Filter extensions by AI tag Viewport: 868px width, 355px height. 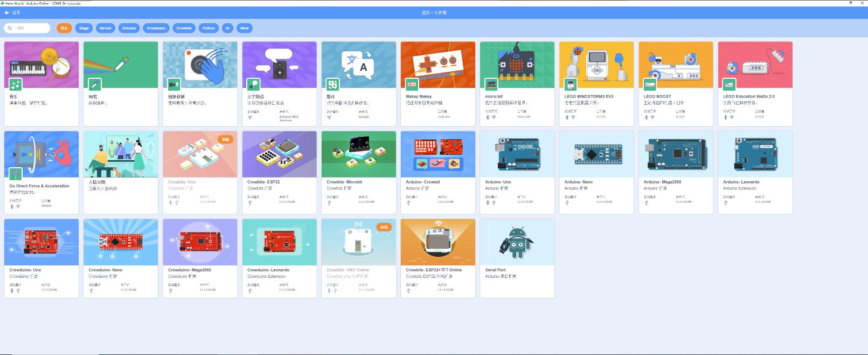228,28
